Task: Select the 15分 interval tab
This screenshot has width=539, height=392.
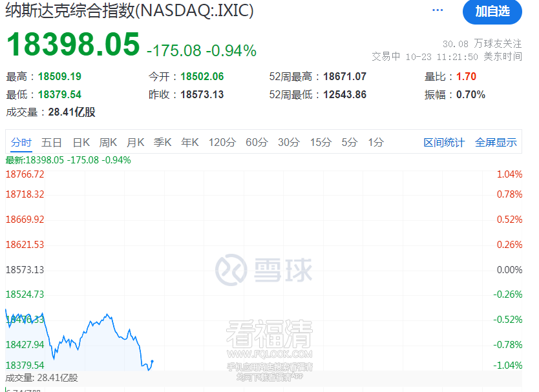Action: [x=321, y=143]
